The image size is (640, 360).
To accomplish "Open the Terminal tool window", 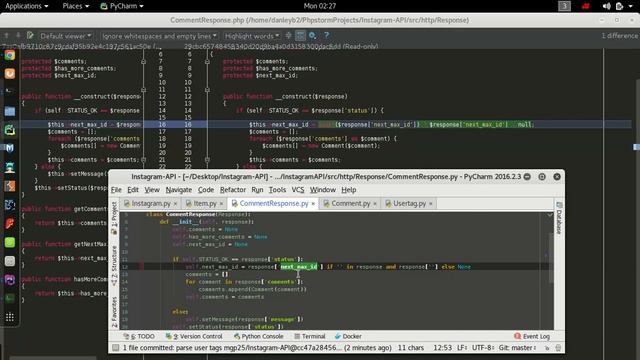I will (x=310, y=336).
